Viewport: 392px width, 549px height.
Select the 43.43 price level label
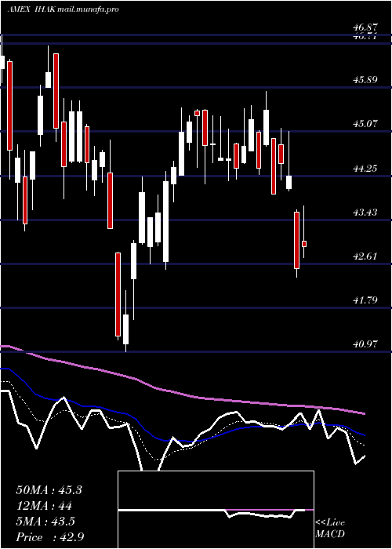365,213
